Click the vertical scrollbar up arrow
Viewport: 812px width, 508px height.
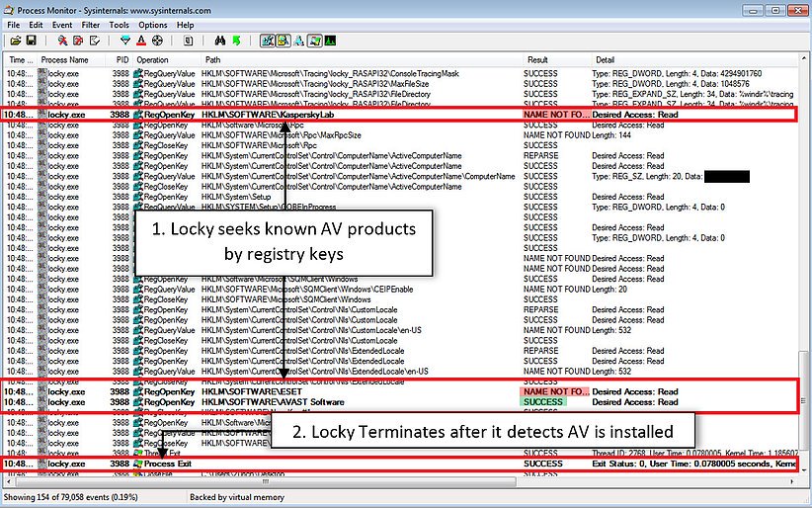click(x=804, y=58)
